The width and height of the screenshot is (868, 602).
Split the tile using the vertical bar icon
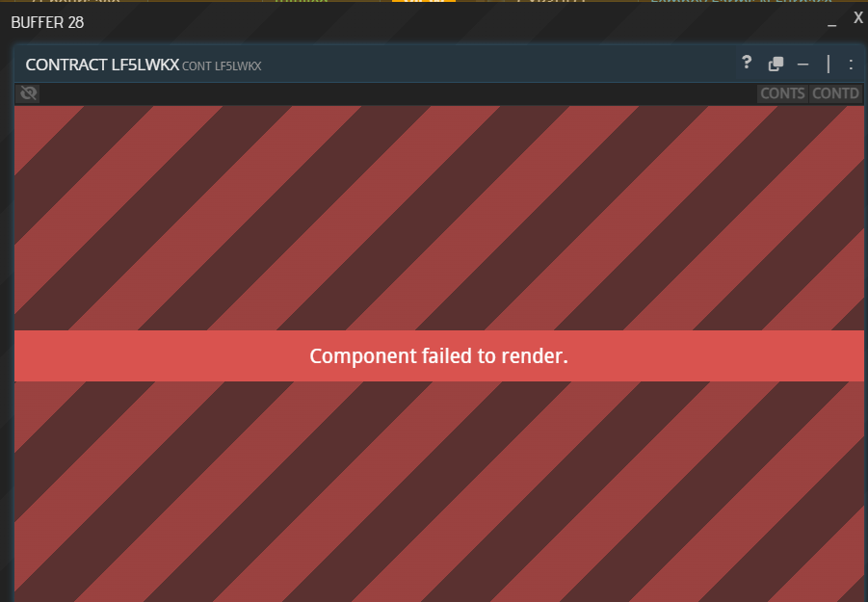(829, 65)
